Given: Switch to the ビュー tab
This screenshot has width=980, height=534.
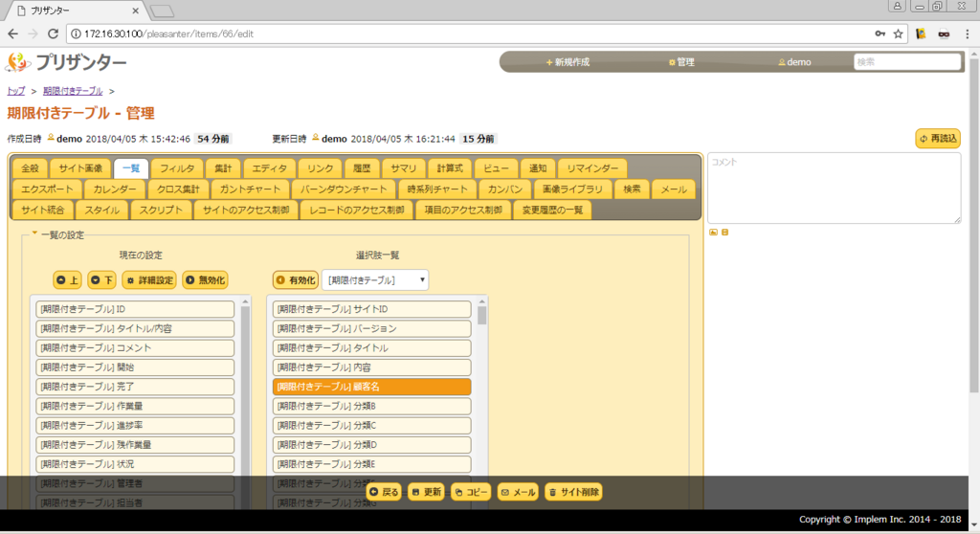Looking at the screenshot, I should (497, 168).
